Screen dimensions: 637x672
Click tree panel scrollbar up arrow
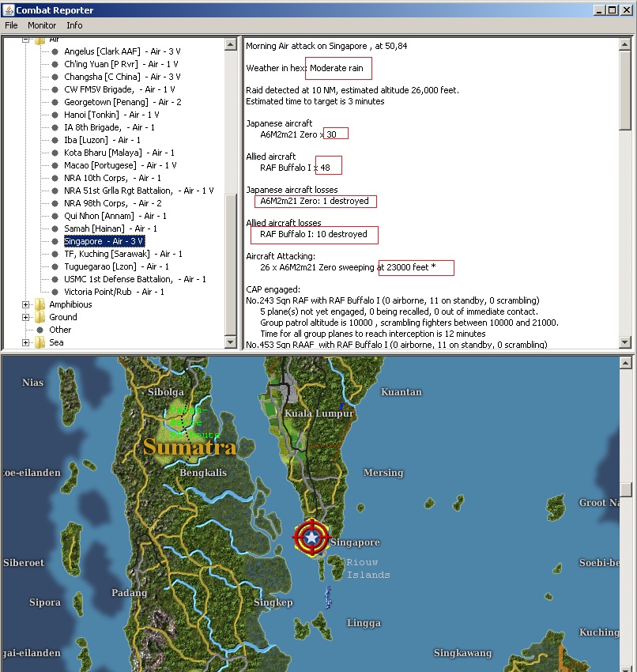click(231, 44)
